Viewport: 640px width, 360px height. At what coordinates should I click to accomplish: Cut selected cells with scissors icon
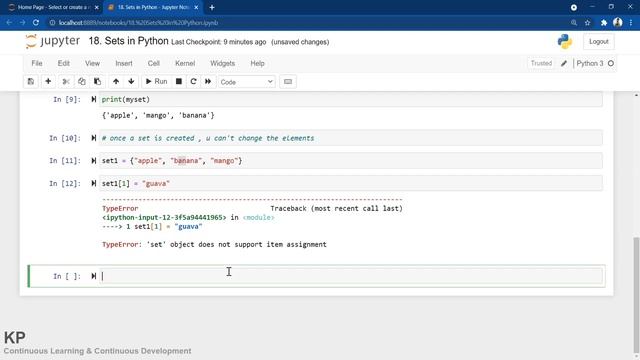(x=66, y=82)
